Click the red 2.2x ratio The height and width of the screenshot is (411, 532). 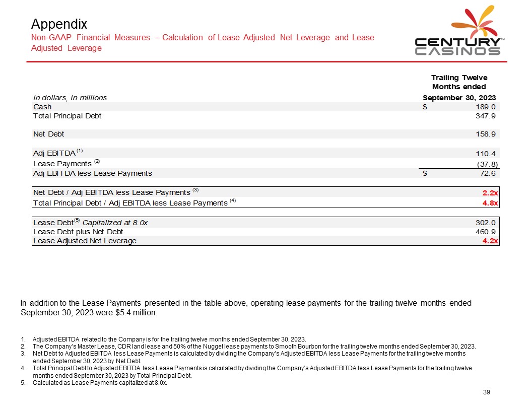click(490, 192)
